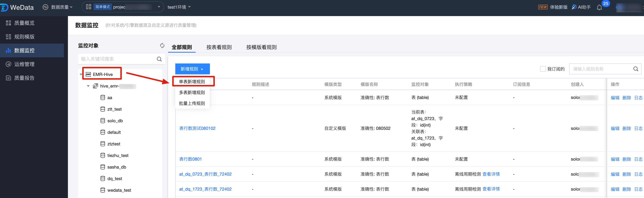Switch to the 按模版看规则 tab
644x198 pixels.
(261, 47)
